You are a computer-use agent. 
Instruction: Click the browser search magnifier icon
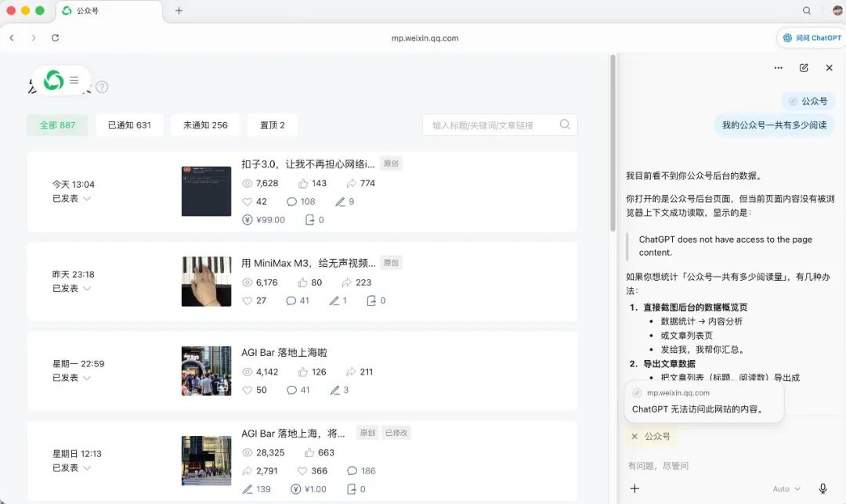(x=807, y=10)
